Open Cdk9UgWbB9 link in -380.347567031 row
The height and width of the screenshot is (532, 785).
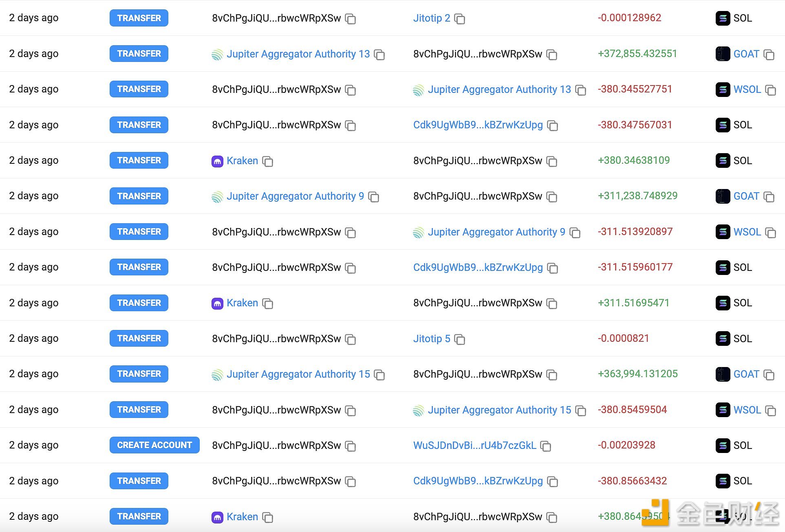click(478, 125)
